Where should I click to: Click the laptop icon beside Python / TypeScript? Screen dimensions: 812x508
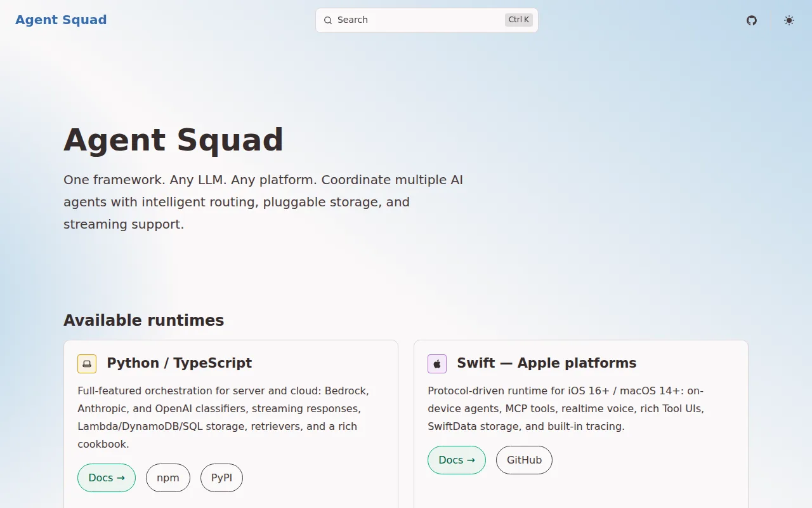click(x=87, y=364)
